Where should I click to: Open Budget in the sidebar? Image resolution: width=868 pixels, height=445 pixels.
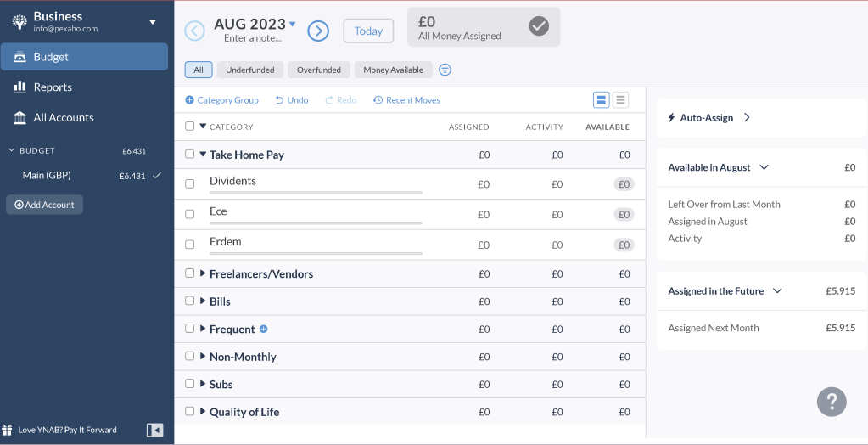pyautogui.click(x=84, y=57)
